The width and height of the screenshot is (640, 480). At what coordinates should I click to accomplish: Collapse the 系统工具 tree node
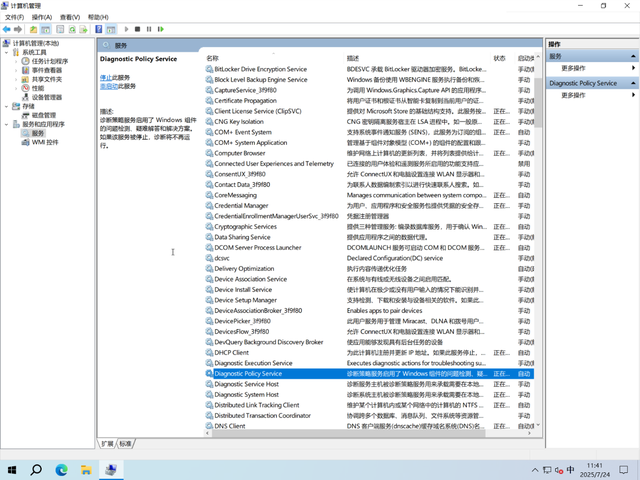(6, 52)
